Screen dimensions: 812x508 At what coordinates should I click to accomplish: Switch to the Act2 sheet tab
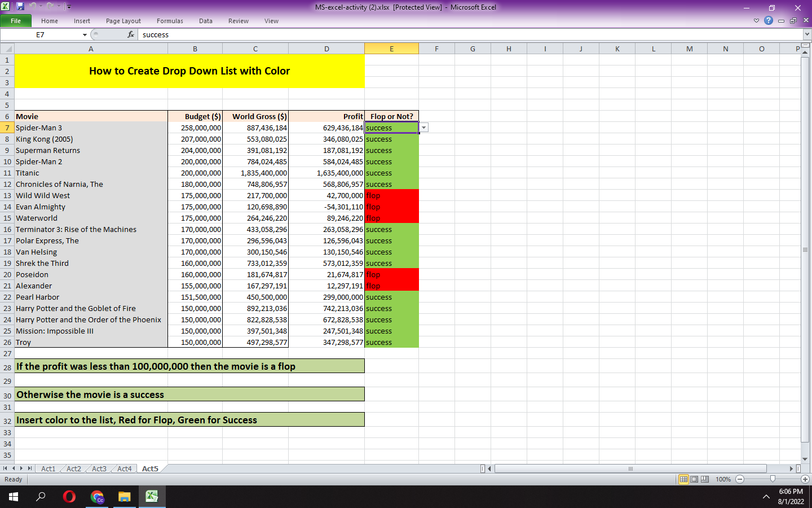(74, 468)
